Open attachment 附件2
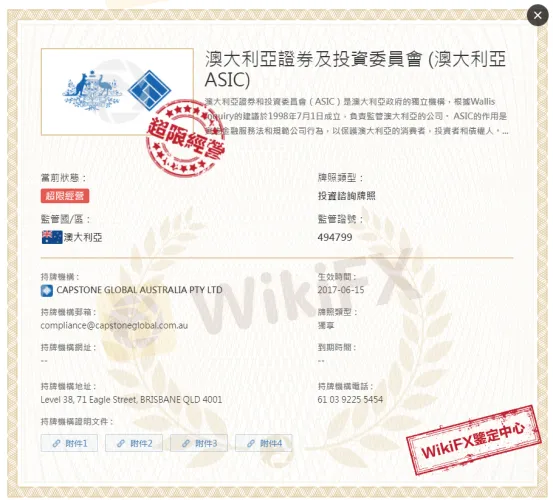This screenshot has width=554, height=500. click(x=134, y=443)
